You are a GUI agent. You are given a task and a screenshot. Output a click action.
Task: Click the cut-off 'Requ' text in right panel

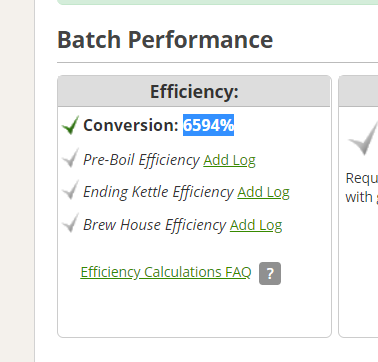coord(362,178)
